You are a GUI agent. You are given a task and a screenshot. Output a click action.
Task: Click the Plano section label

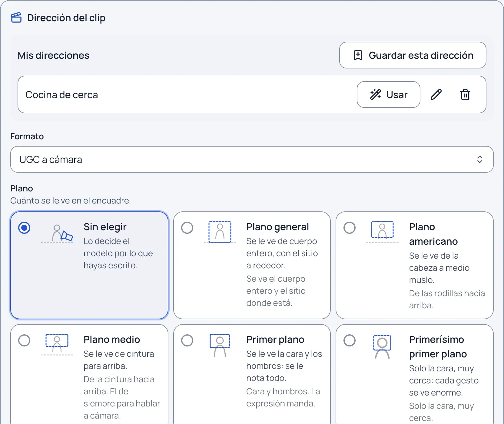click(x=22, y=188)
